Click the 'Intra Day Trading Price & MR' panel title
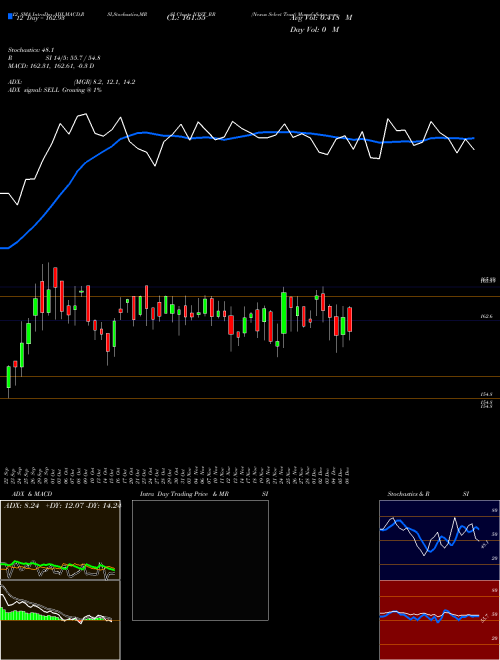Viewport: 500px width, 660px height. (184, 494)
